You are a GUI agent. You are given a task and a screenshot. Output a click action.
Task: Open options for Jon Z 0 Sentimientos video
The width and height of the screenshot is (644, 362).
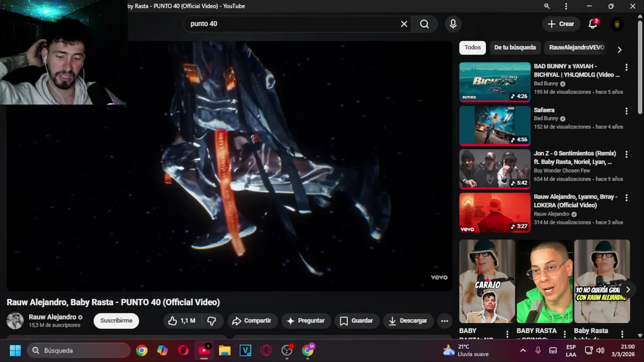pos(626,154)
